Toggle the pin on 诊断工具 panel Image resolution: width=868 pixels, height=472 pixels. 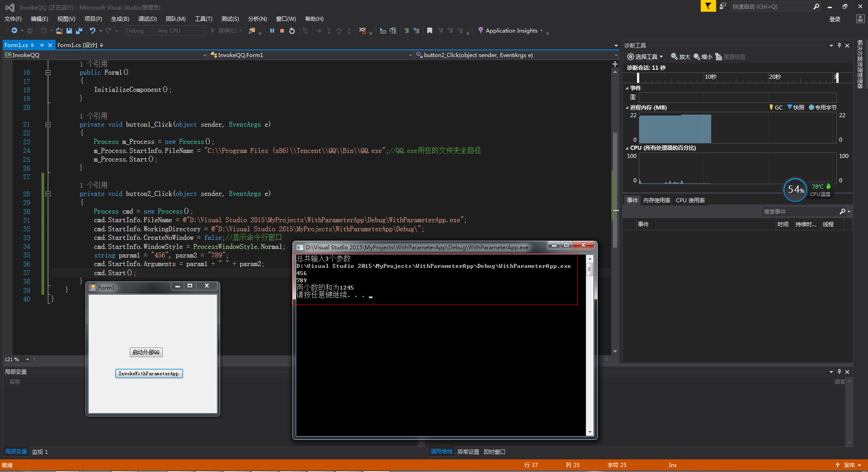tap(839, 45)
